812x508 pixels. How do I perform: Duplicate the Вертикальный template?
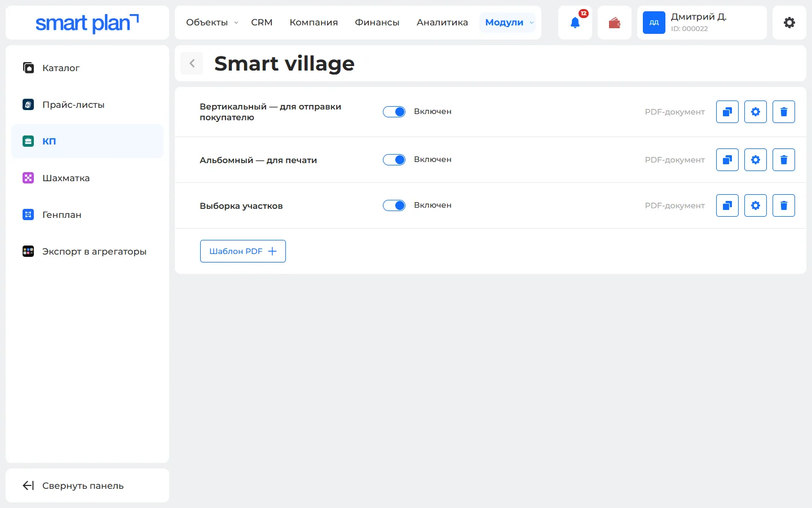(727, 112)
